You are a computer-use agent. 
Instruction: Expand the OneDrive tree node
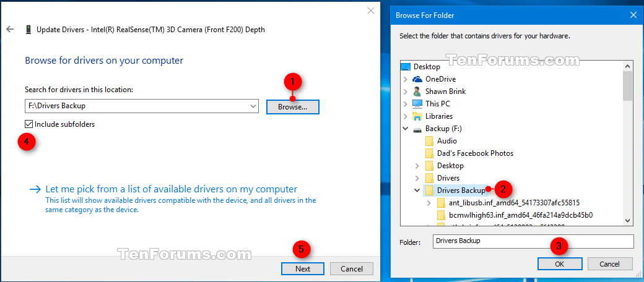point(406,79)
